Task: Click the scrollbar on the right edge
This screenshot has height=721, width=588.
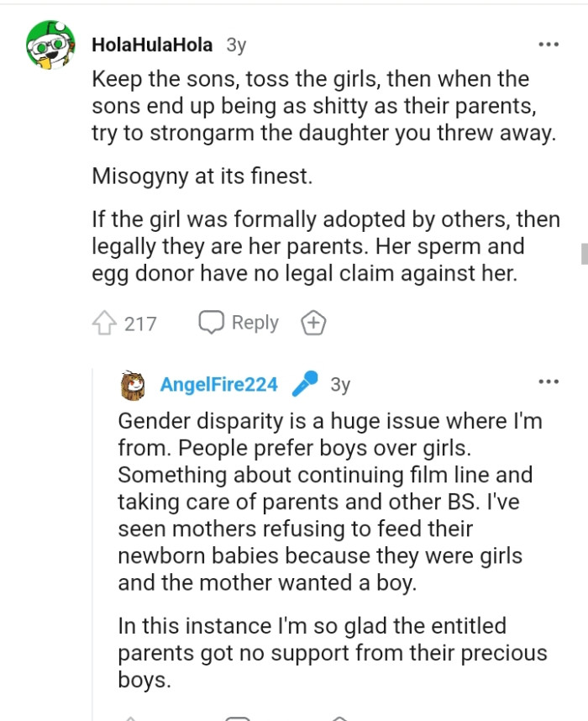Action: [583, 252]
